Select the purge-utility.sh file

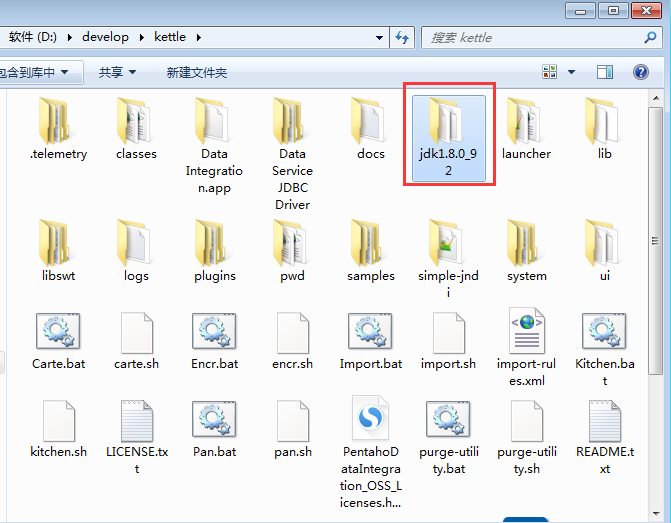[x=526, y=437]
